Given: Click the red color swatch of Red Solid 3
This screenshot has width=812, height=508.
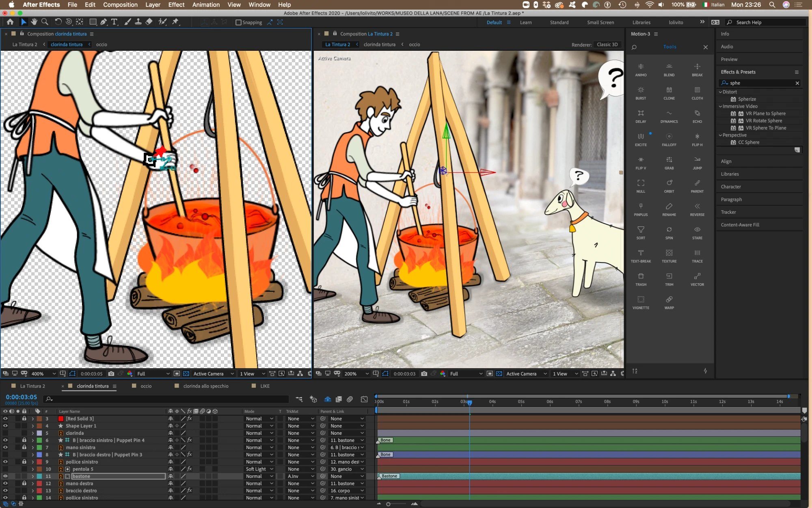Looking at the screenshot, I should [x=61, y=419].
